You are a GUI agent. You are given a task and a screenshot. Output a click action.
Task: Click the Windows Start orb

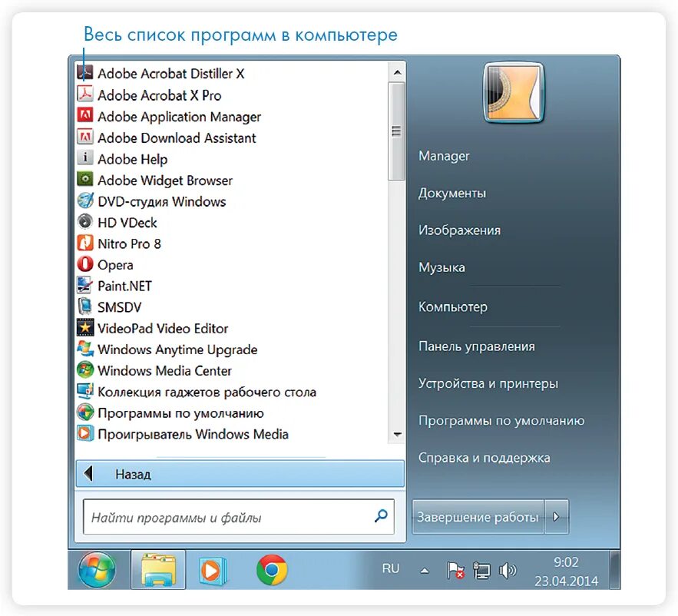pyautogui.click(x=97, y=570)
